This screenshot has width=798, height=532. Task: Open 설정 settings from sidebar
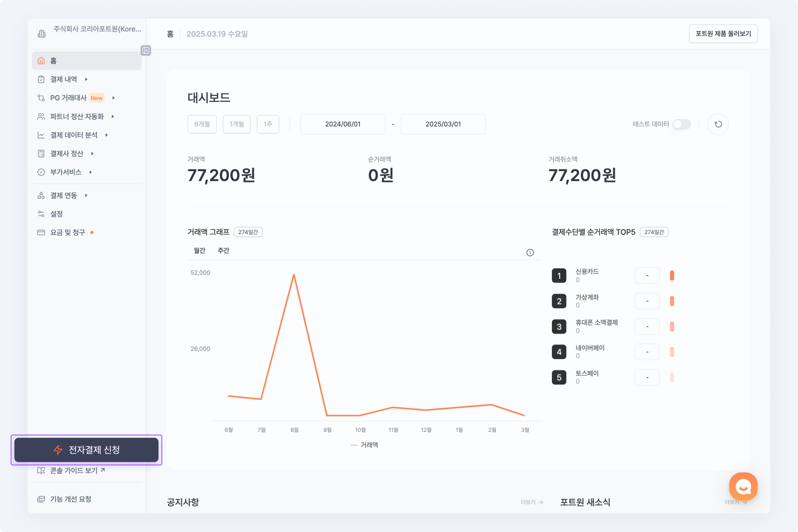[56, 214]
